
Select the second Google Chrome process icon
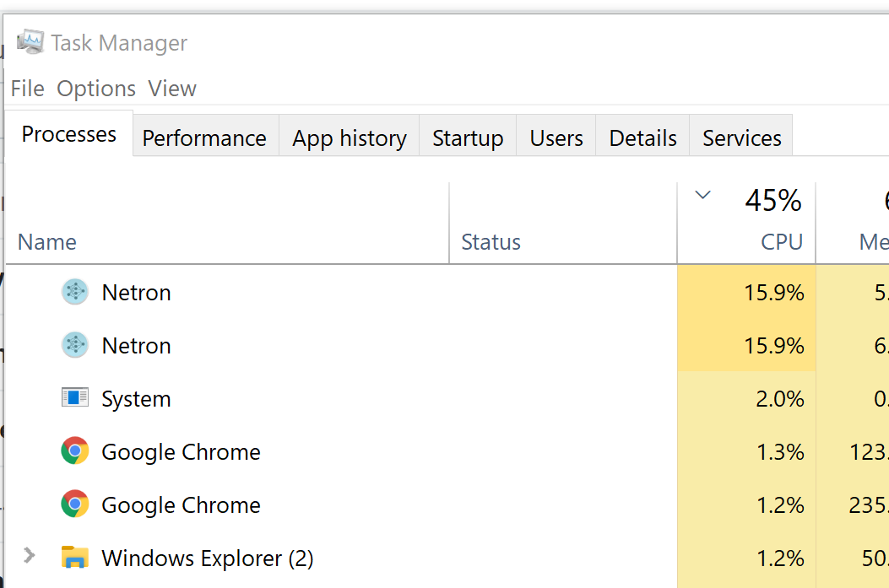[x=75, y=504]
